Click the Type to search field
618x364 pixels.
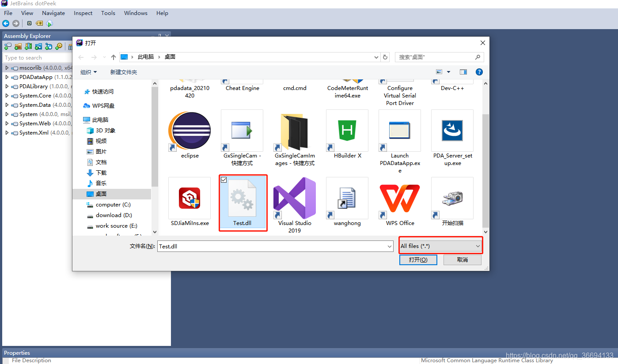tap(38, 58)
